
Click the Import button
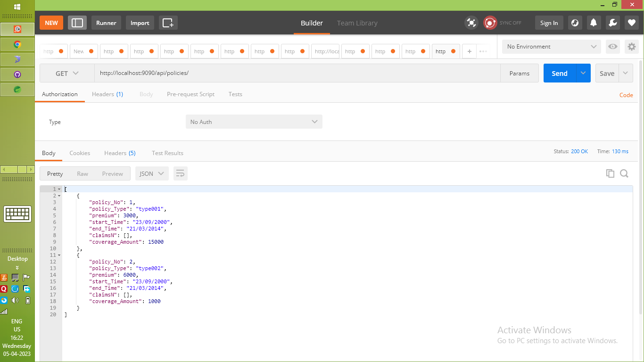140,23
